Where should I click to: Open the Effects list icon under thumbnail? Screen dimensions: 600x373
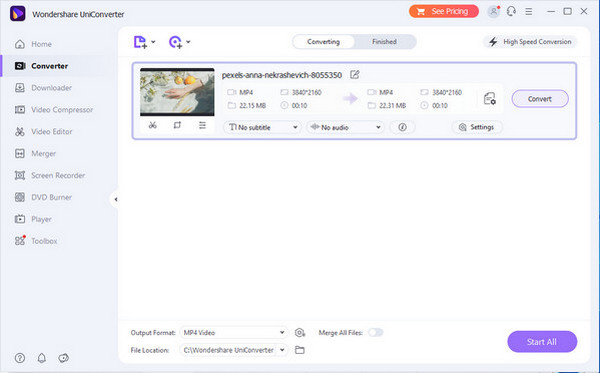[202, 125]
